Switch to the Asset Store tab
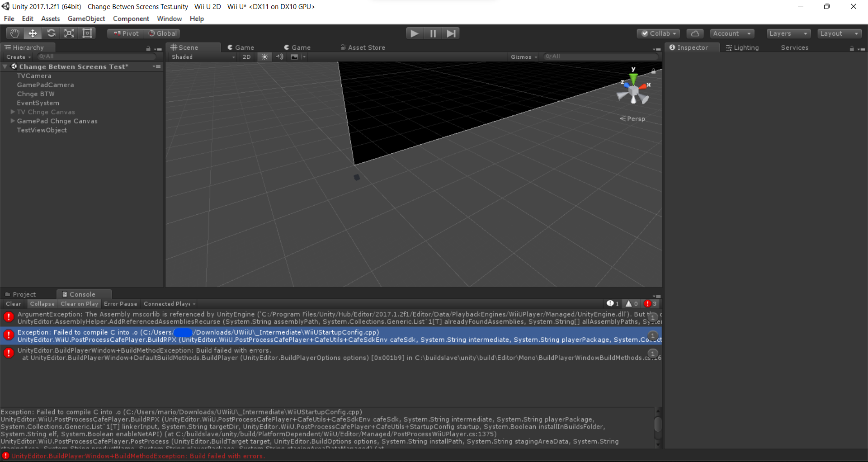This screenshot has height=462, width=868. 363,47
